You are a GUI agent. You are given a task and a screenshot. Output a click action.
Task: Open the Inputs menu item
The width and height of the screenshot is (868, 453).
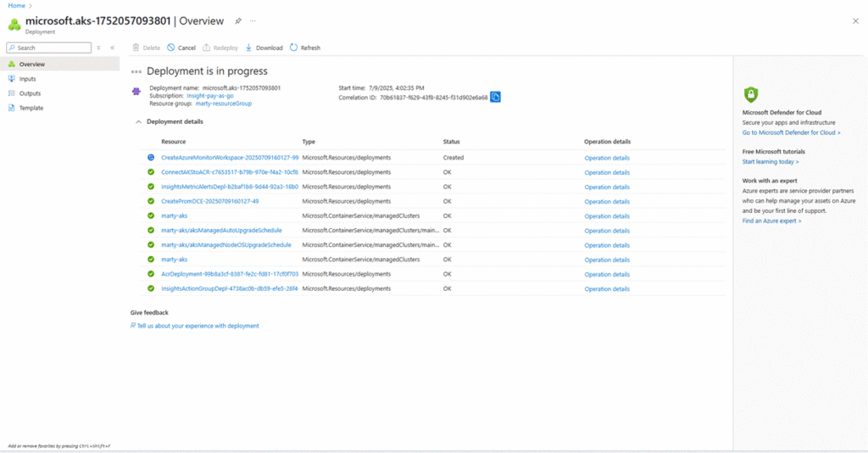[28, 79]
